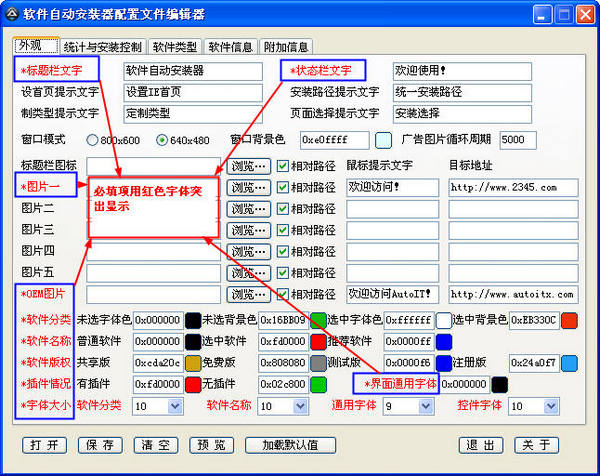Open the 控件字体 font size dropdown
The height and width of the screenshot is (476, 600).
coord(551,406)
